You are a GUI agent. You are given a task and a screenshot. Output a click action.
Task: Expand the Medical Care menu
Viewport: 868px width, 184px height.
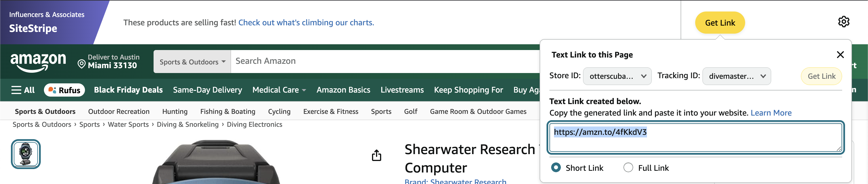(x=279, y=90)
